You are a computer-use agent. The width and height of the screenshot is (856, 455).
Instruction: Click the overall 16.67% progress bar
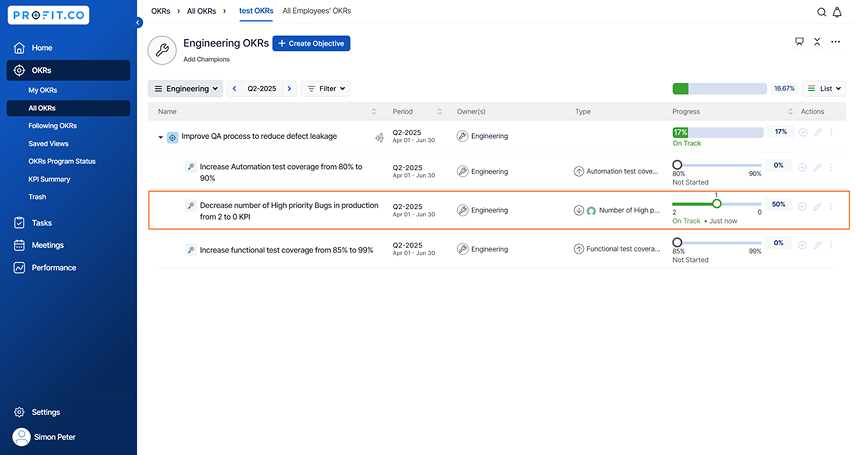tap(720, 88)
